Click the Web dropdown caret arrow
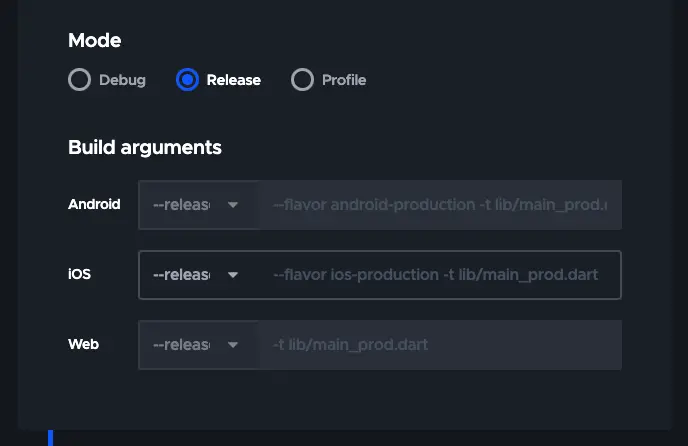688x446 pixels. pyautogui.click(x=233, y=345)
